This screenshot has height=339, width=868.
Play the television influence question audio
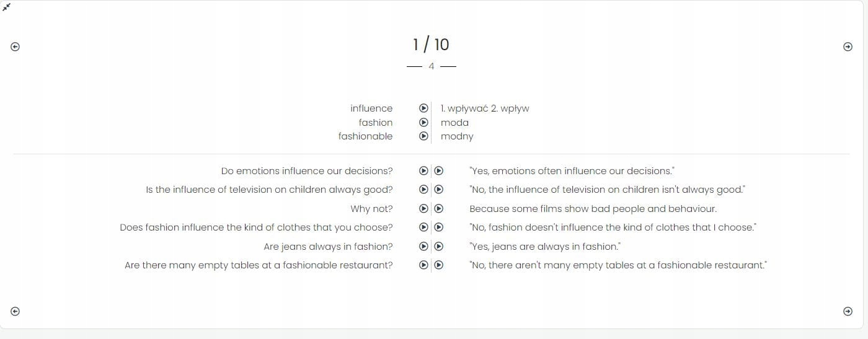tap(424, 190)
